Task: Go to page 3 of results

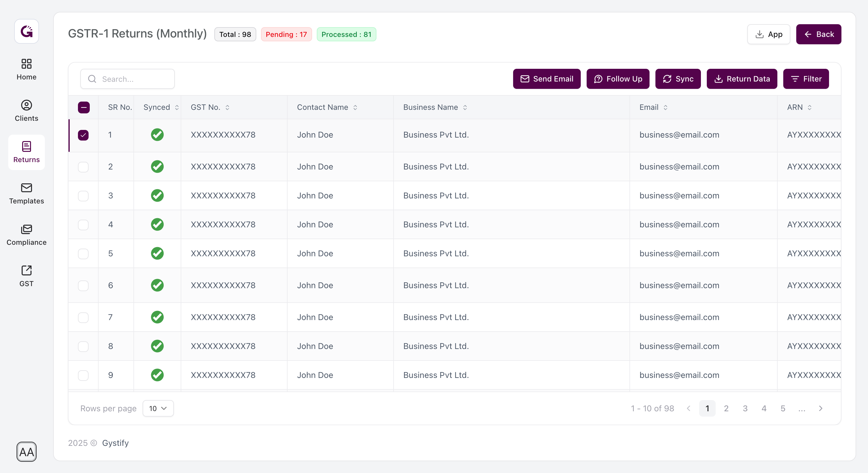Action: (x=745, y=408)
